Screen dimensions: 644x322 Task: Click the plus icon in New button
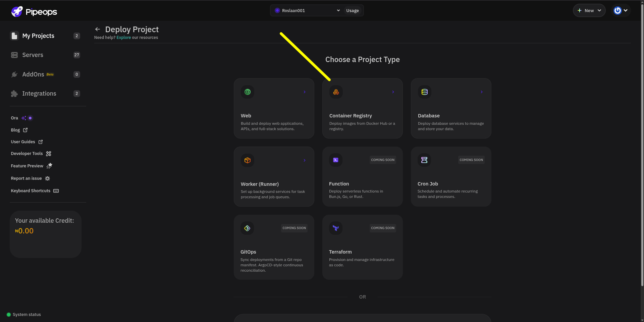579,10
